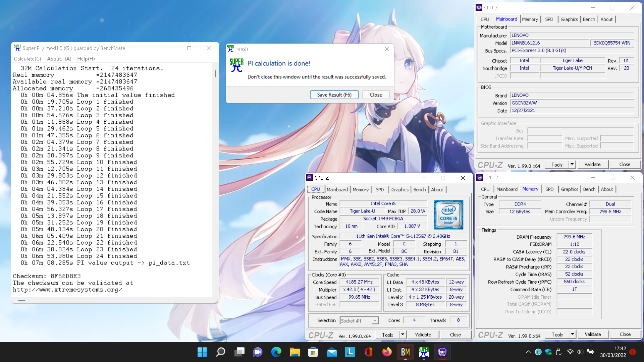Open Wi-Fi network tray icon

coord(570,352)
